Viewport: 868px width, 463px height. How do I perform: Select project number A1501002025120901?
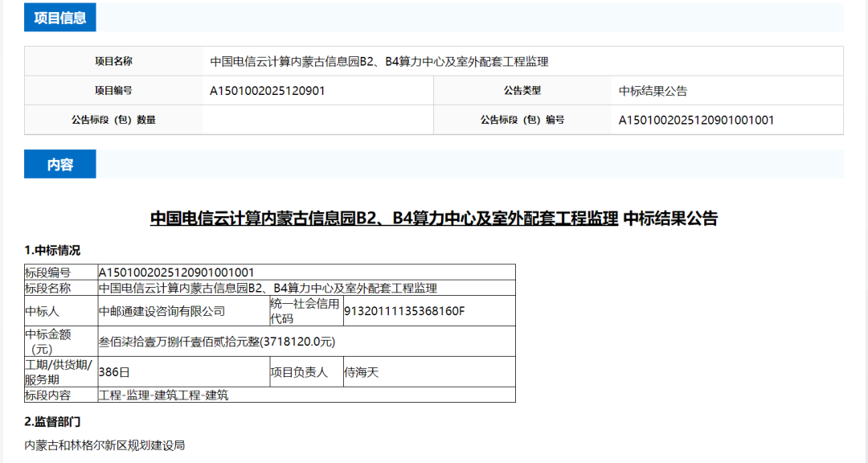268,91
